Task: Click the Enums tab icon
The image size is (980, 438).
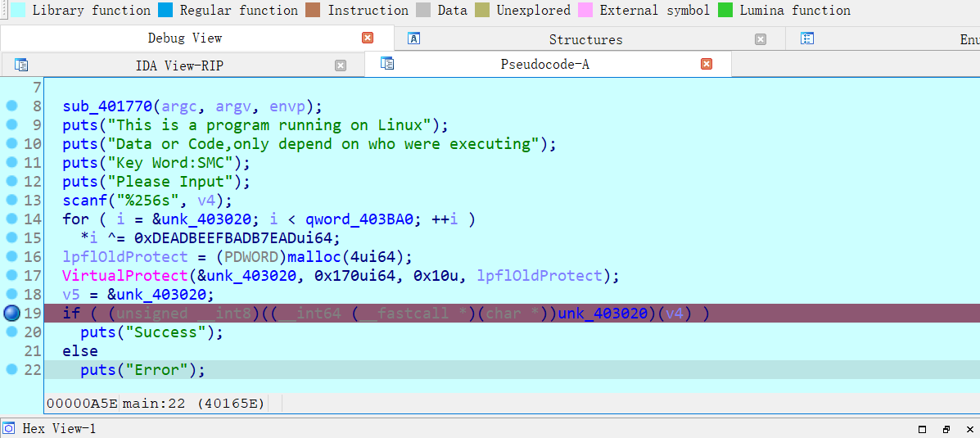Action: click(x=807, y=38)
